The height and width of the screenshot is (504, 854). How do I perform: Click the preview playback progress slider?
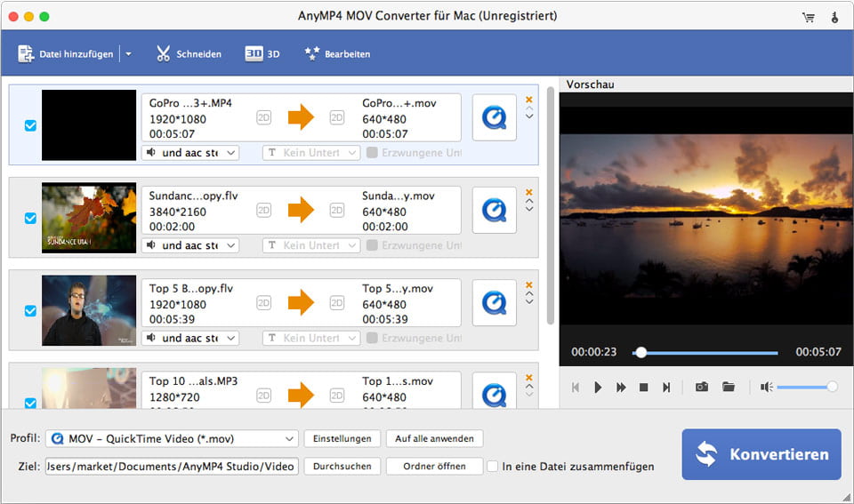coord(705,353)
